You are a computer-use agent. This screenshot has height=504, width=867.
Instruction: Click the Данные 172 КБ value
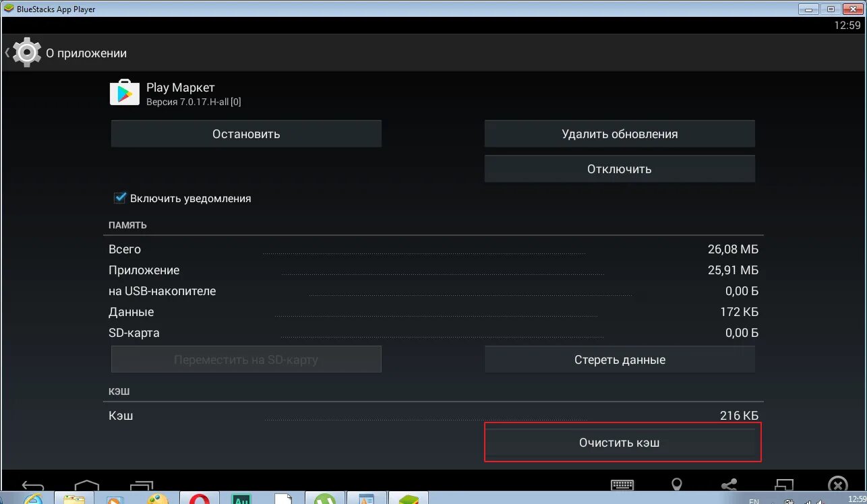pyautogui.click(x=739, y=312)
